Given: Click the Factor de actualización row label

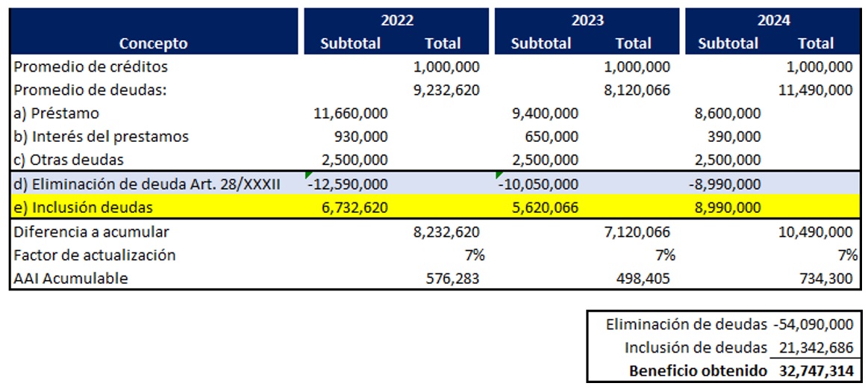Looking at the screenshot, I should pyautogui.click(x=95, y=255).
